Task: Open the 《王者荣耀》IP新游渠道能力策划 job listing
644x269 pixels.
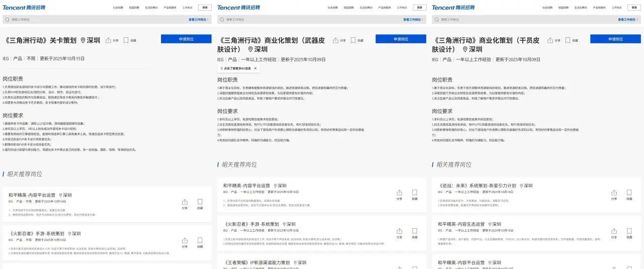Action: (x=257, y=262)
